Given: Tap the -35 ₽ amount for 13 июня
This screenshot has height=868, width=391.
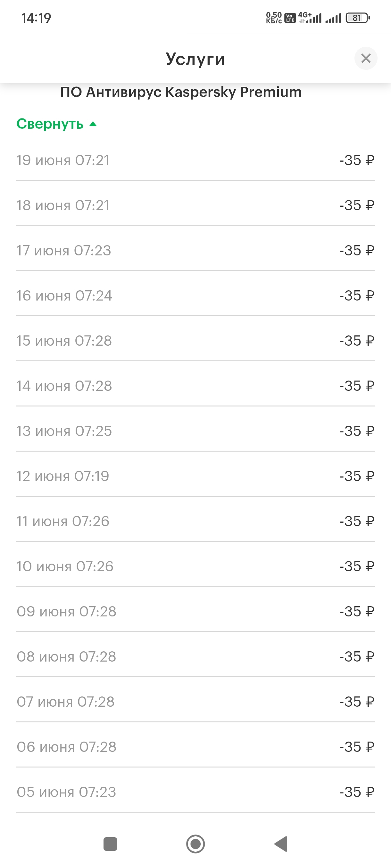Looking at the screenshot, I should pyautogui.click(x=357, y=431).
